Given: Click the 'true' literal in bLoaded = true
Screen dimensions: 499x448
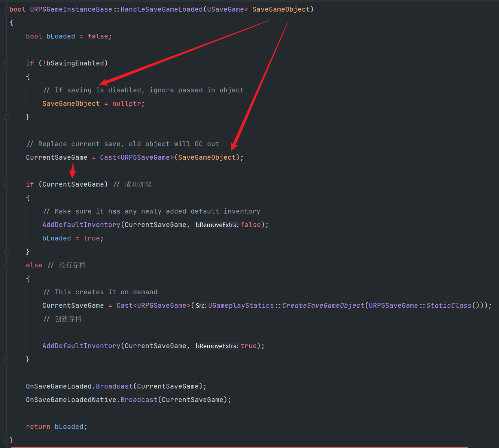Looking at the screenshot, I should 92,238.
